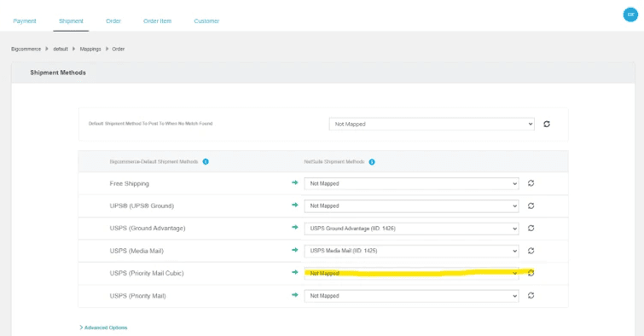644x336 pixels.
Task: Show info for NetSuite shipment methods column
Action: (x=372, y=162)
